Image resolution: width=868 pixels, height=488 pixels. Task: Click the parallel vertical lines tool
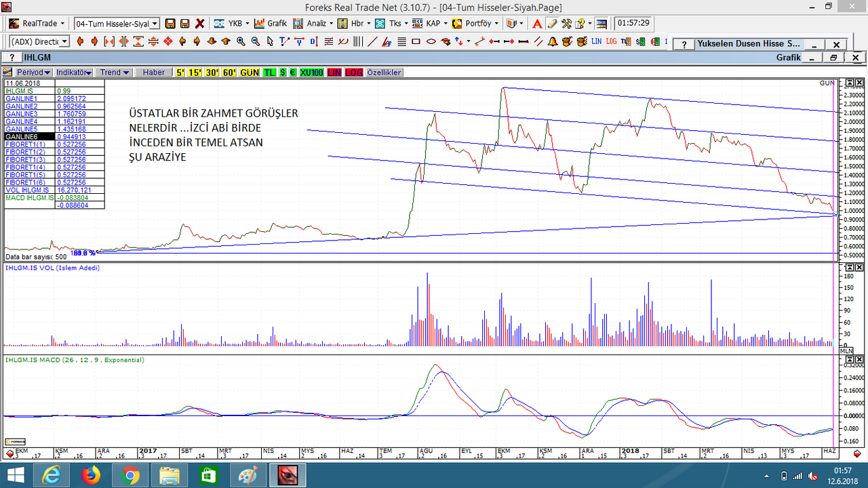point(358,41)
